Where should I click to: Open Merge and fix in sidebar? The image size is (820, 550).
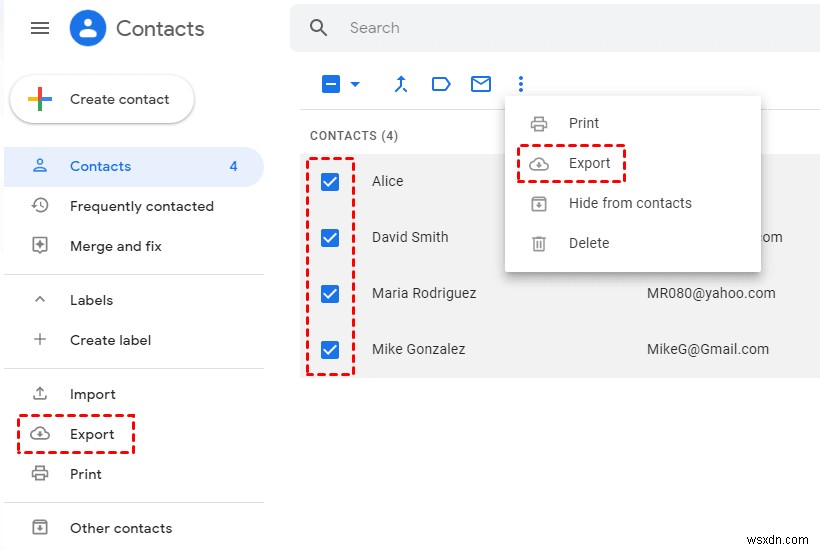click(115, 246)
